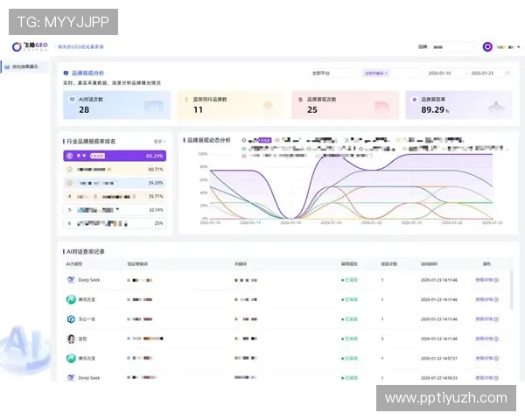
Task: Click the 腾讯元宝 icon in the 14:57:37 row
Action: pos(71,358)
